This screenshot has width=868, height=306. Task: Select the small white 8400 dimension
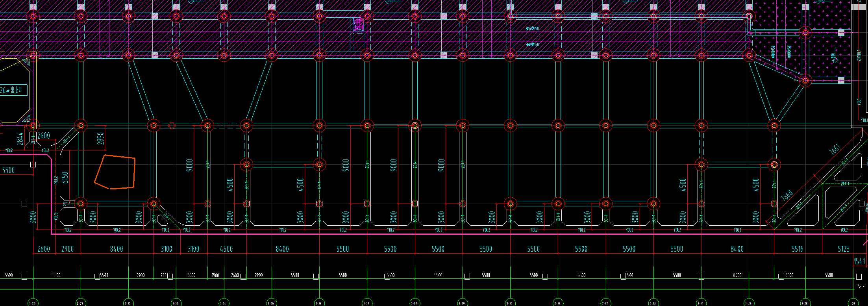tap(737, 275)
